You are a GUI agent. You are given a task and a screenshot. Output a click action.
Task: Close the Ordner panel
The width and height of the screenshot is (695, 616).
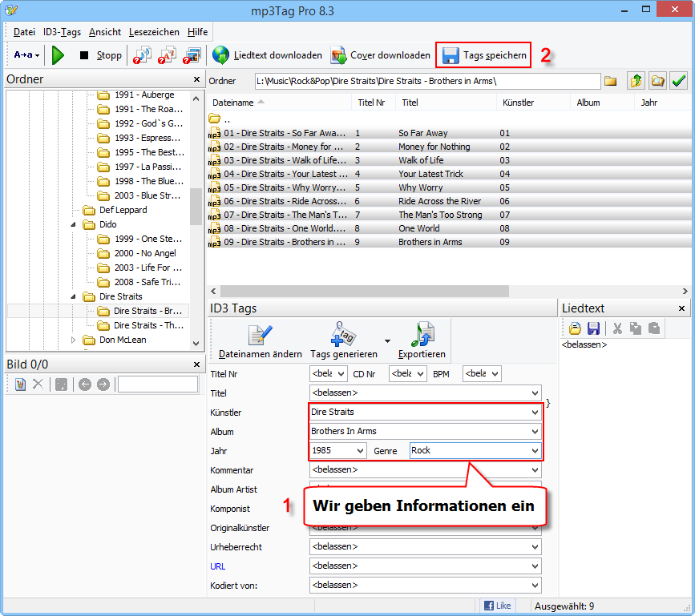coord(197,79)
